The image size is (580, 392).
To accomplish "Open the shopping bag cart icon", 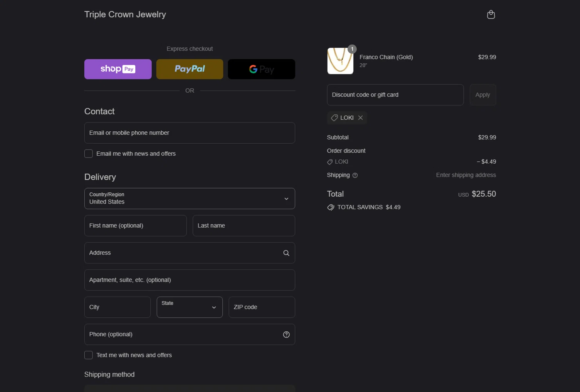I will (x=491, y=15).
